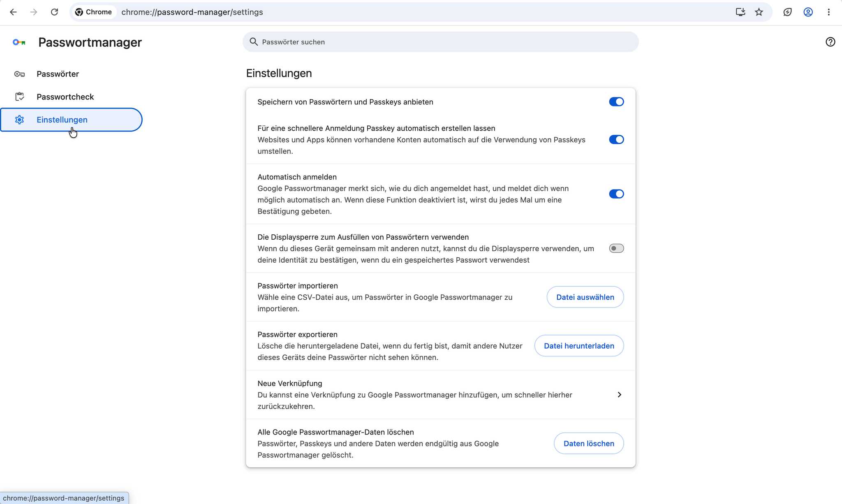
Task: Click the Passwortmanager page title
Action: click(x=90, y=42)
